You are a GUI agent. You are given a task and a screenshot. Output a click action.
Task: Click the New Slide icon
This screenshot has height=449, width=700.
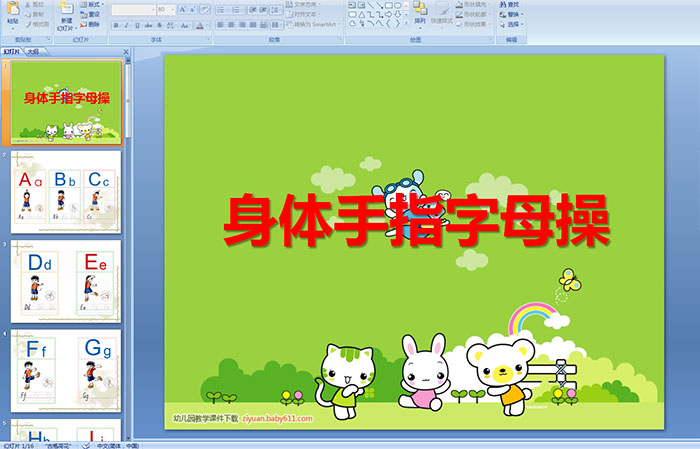click(67, 9)
